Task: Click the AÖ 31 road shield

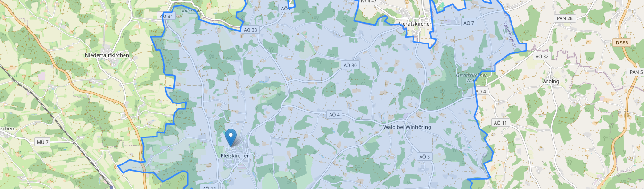Action: [167, 16]
